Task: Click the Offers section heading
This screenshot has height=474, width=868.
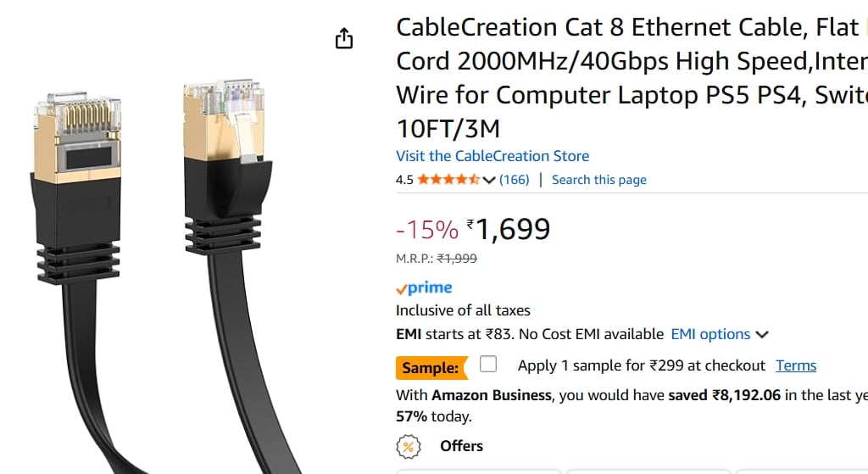Action: click(x=461, y=446)
